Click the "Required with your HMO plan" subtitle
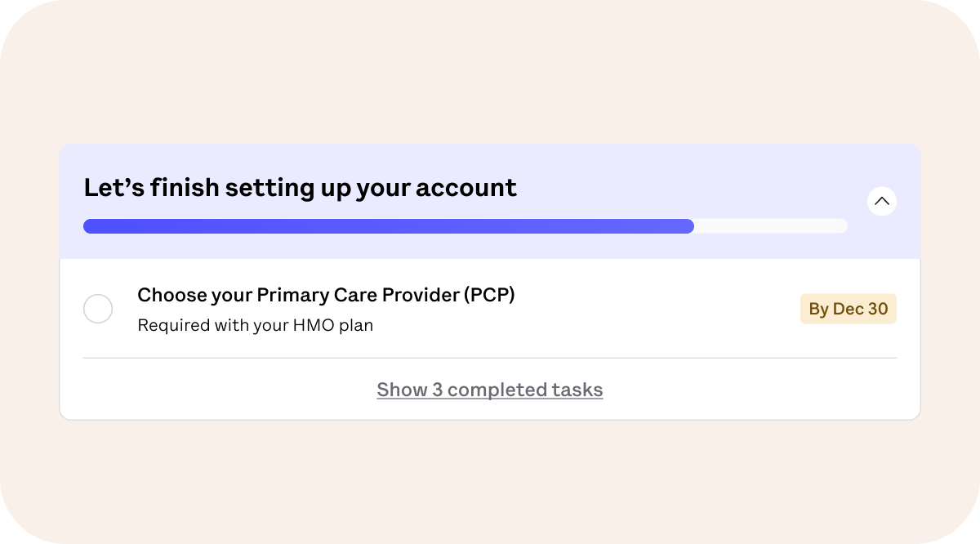The image size is (980, 544). (255, 325)
